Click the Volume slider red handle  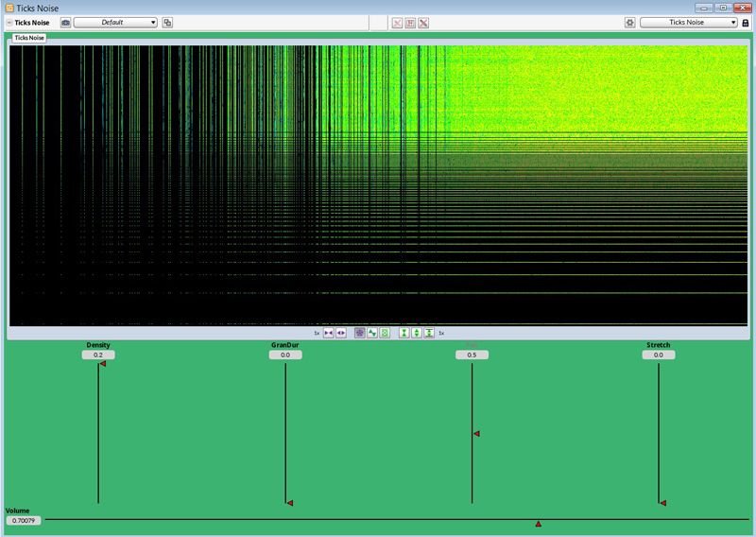point(539,524)
